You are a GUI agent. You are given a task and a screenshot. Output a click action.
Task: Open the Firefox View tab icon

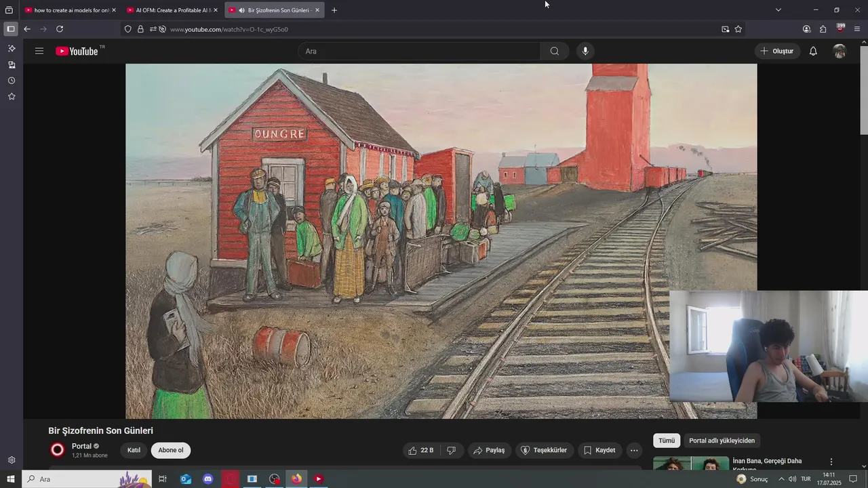tap(9, 10)
